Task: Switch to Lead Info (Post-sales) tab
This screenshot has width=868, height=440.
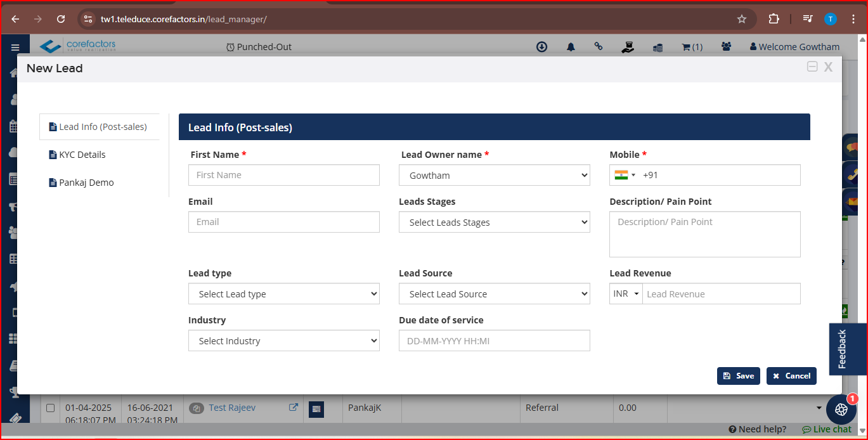Action: pos(100,127)
